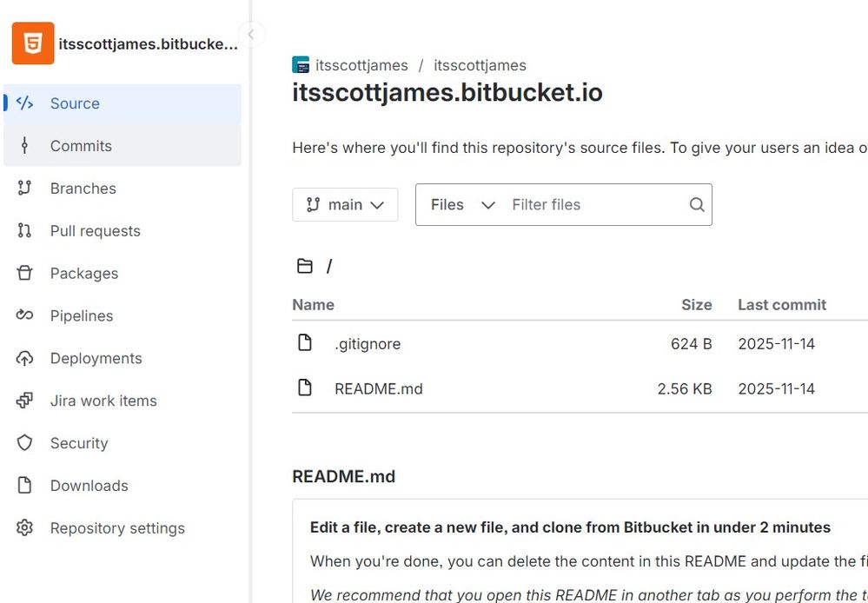Click the root slash path link

(329, 267)
